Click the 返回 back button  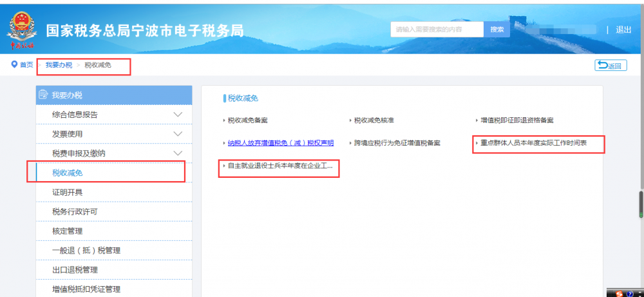(x=609, y=65)
